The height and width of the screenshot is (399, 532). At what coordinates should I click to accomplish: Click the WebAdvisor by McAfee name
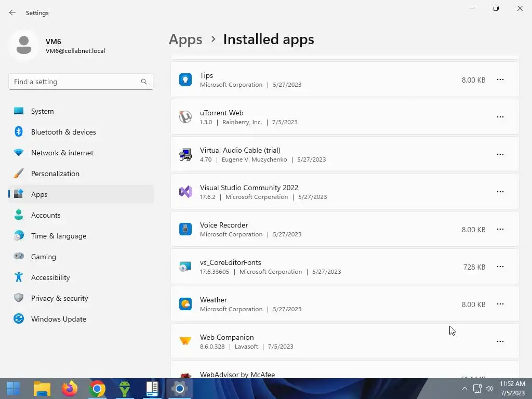tap(237, 375)
